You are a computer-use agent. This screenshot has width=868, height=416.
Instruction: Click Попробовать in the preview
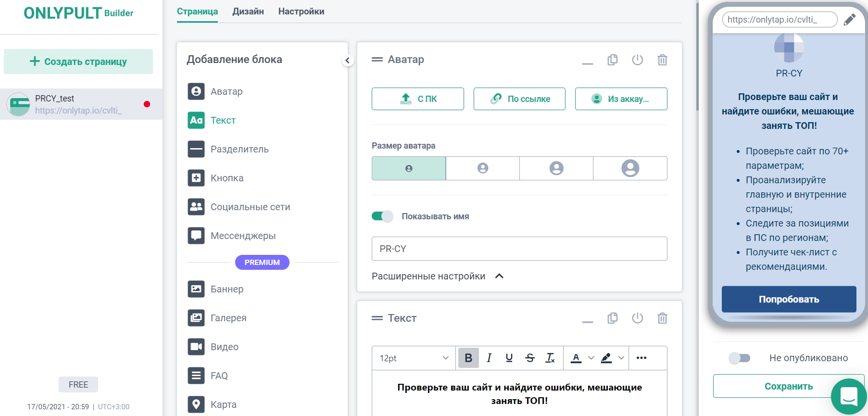click(789, 299)
